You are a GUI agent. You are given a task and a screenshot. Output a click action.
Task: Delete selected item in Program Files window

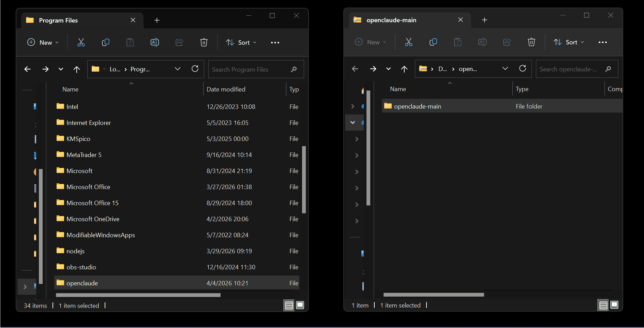tap(204, 42)
